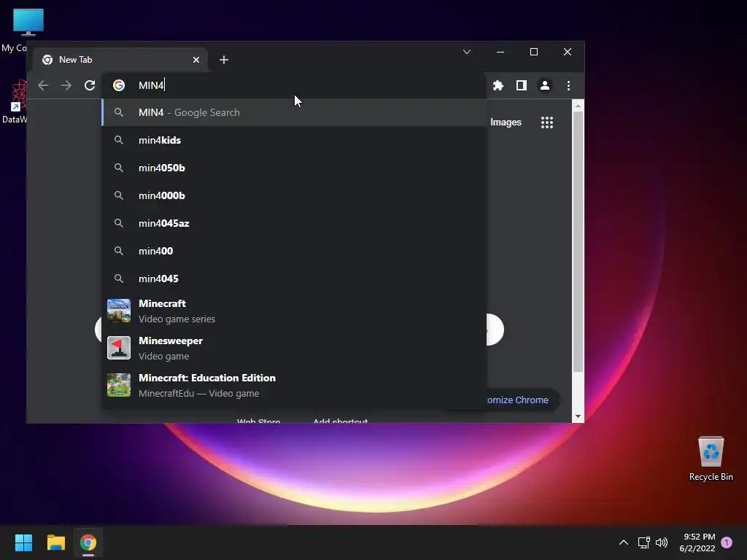Click the Chrome taskbar icon

[x=88, y=542]
